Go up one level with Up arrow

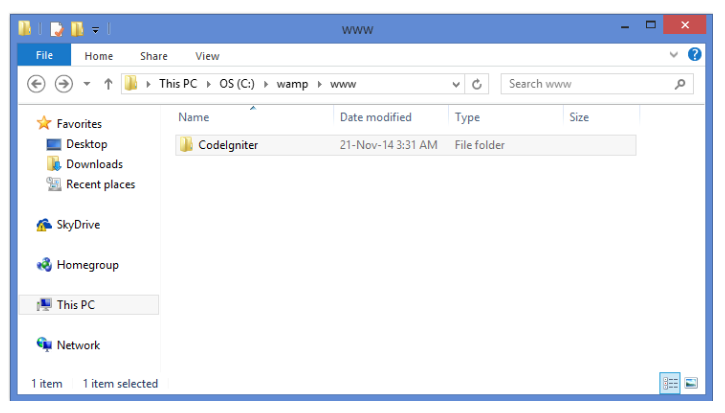(x=108, y=84)
